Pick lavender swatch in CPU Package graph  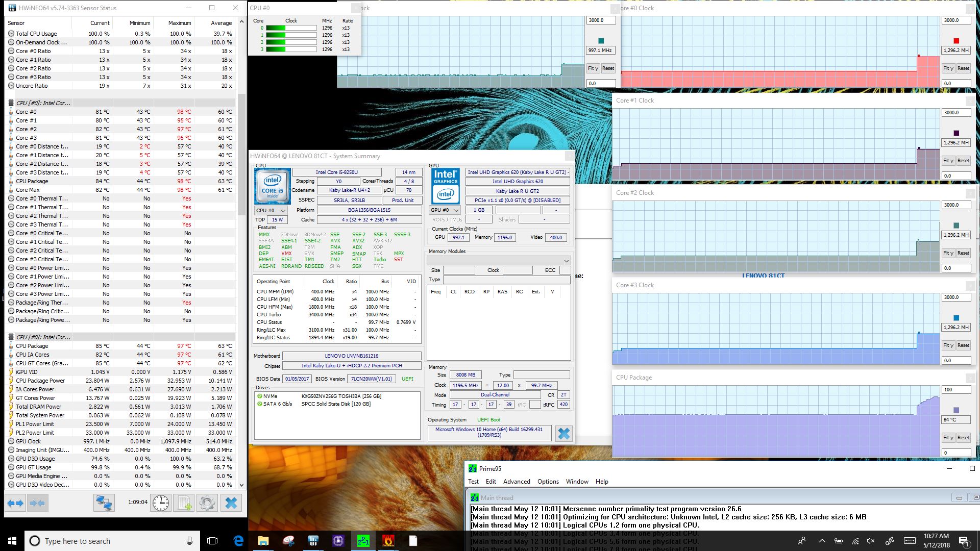point(956,410)
